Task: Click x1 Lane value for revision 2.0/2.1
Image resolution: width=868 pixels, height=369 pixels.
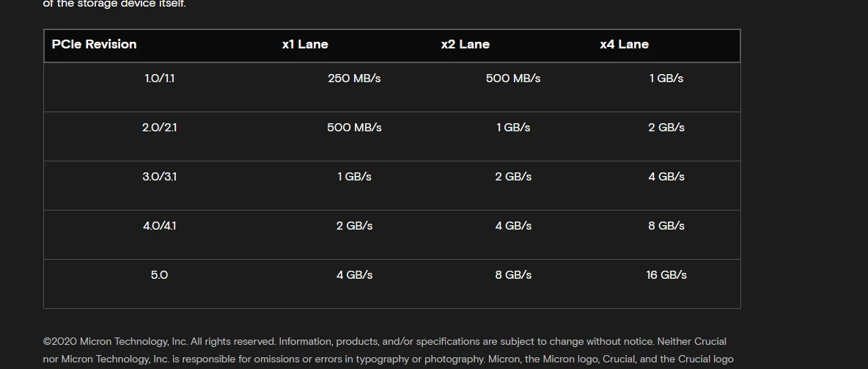Action: click(354, 128)
